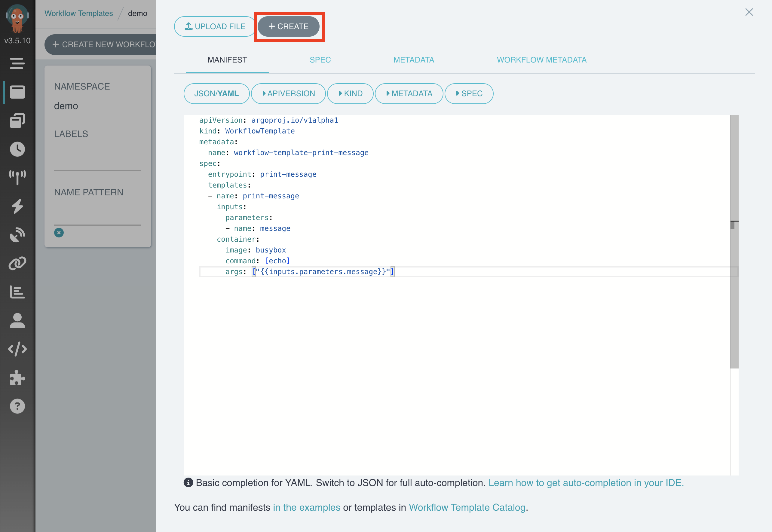Open Reports chart icon
This screenshot has width=772, height=532.
tap(17, 292)
